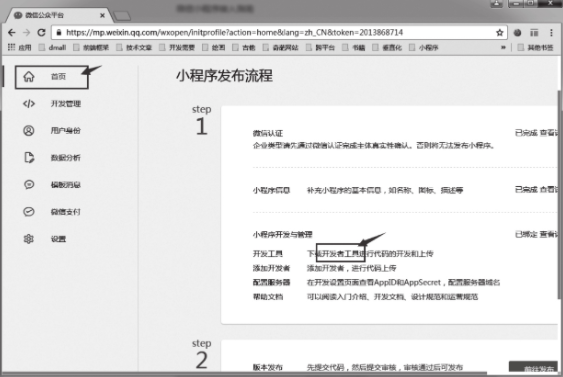Viewport: 563px width, 377px height.
Task: Click the 下载开发者工具 link
Action: coord(334,253)
